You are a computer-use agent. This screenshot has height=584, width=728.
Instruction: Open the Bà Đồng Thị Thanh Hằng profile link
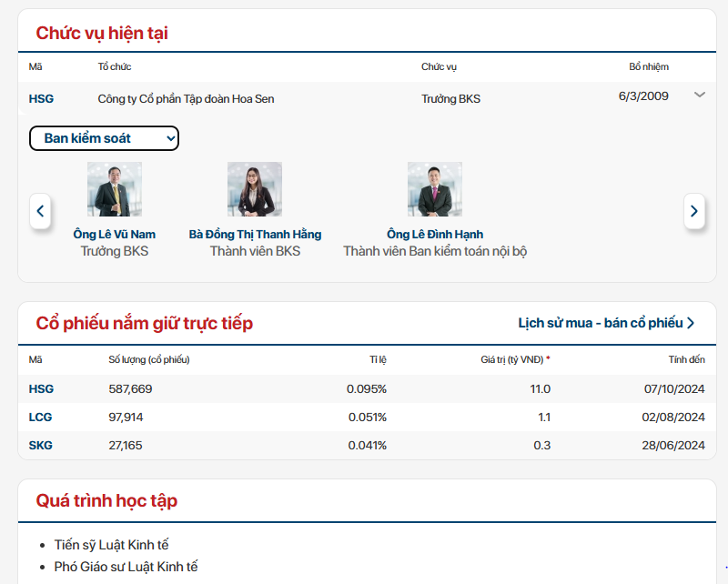[255, 235]
